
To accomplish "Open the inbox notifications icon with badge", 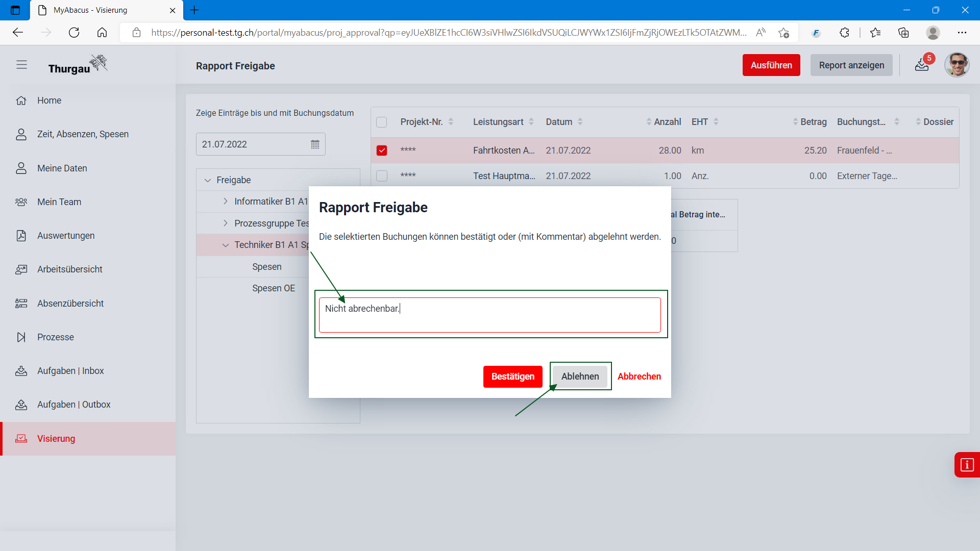I will point(922,65).
